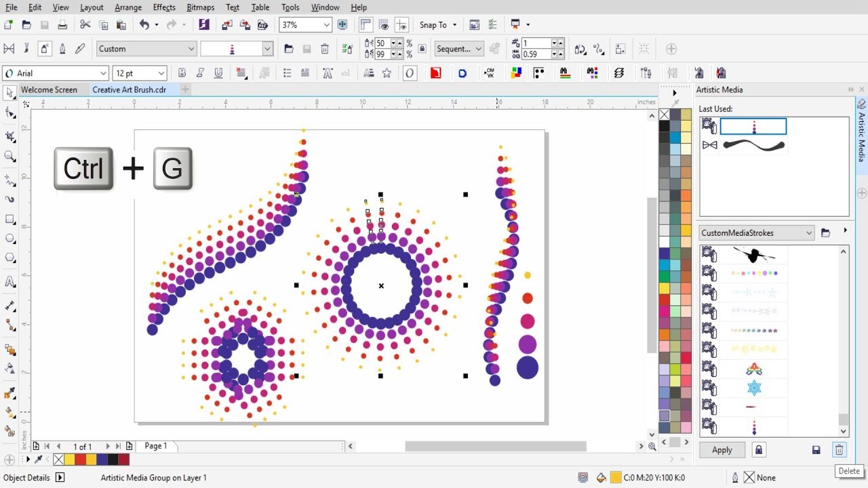Select the Crop tool
The height and width of the screenshot is (488, 868).
click(x=10, y=136)
